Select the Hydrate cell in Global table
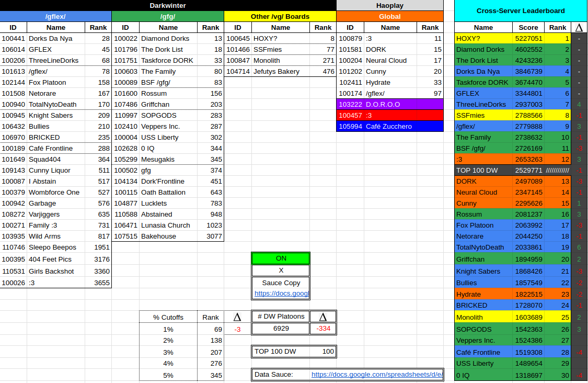588x383 pixels. pos(390,82)
